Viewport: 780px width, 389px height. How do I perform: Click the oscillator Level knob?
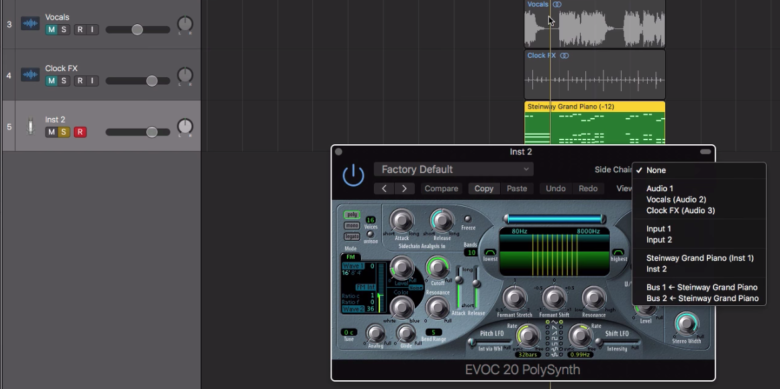401,268
